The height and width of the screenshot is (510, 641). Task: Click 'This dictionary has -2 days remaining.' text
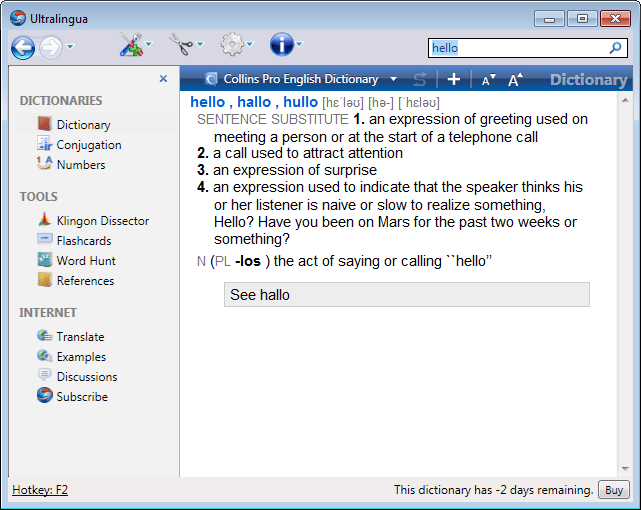[493, 490]
